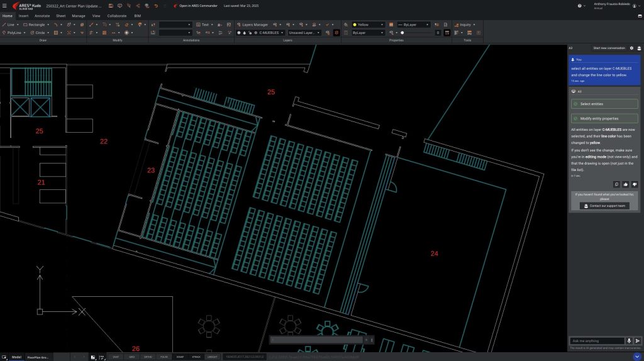Screen dimensions: 644x361
Task: Open the comments icon in title bar
Action: 119,6
